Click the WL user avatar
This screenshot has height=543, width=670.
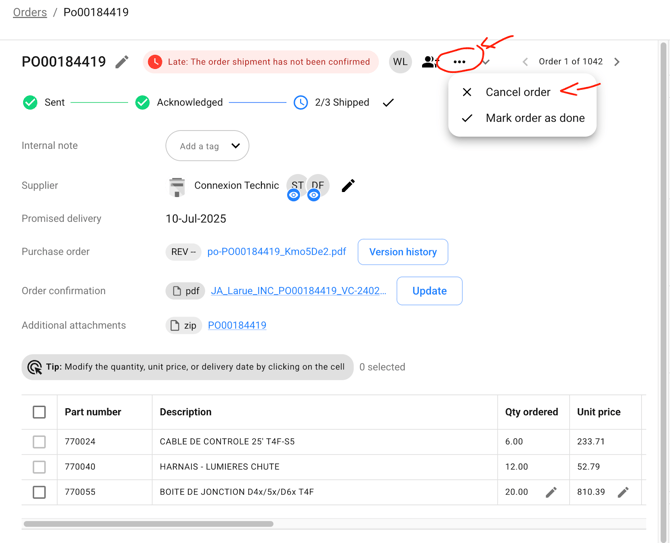400,62
